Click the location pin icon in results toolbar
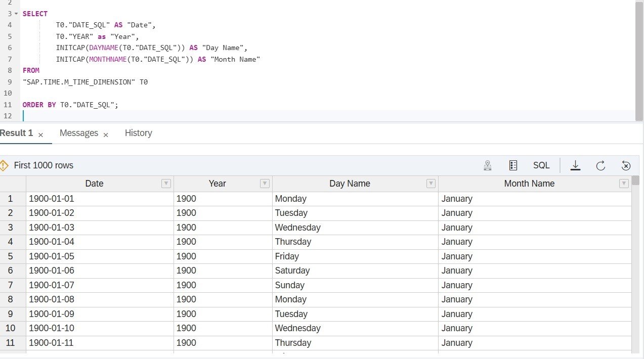The width and height of the screenshot is (644, 359). pyautogui.click(x=487, y=165)
